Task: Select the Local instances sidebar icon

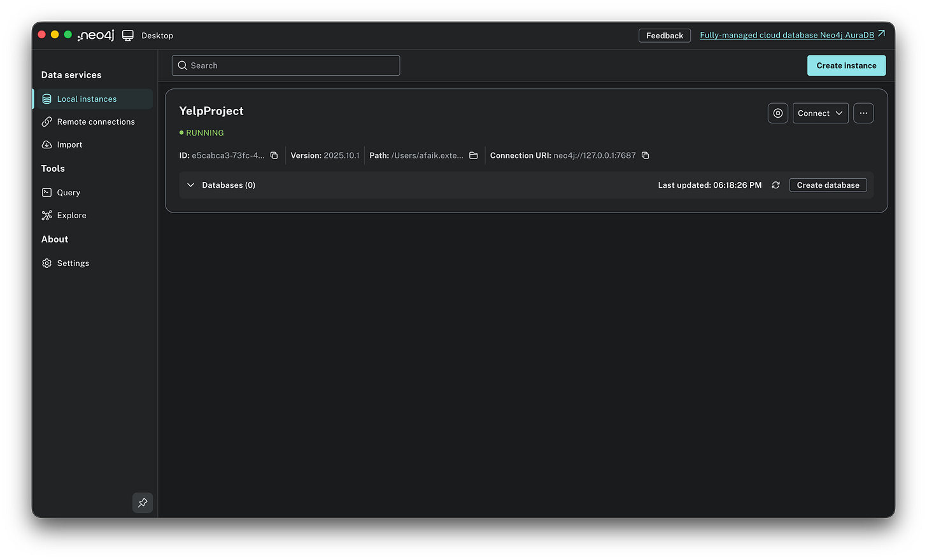Action: pos(46,99)
